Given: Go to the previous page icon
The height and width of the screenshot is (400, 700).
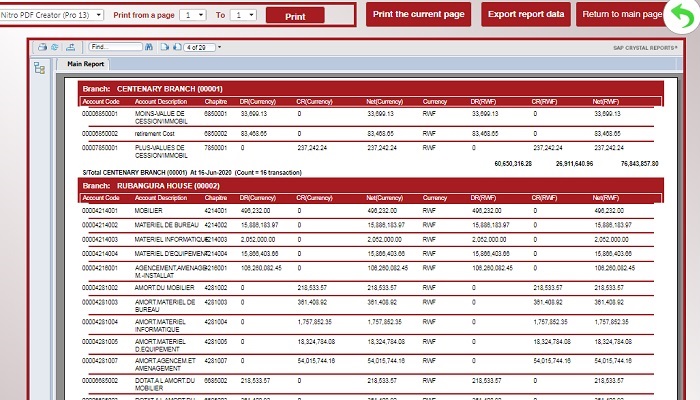Looking at the screenshot, I should (x=162, y=47).
